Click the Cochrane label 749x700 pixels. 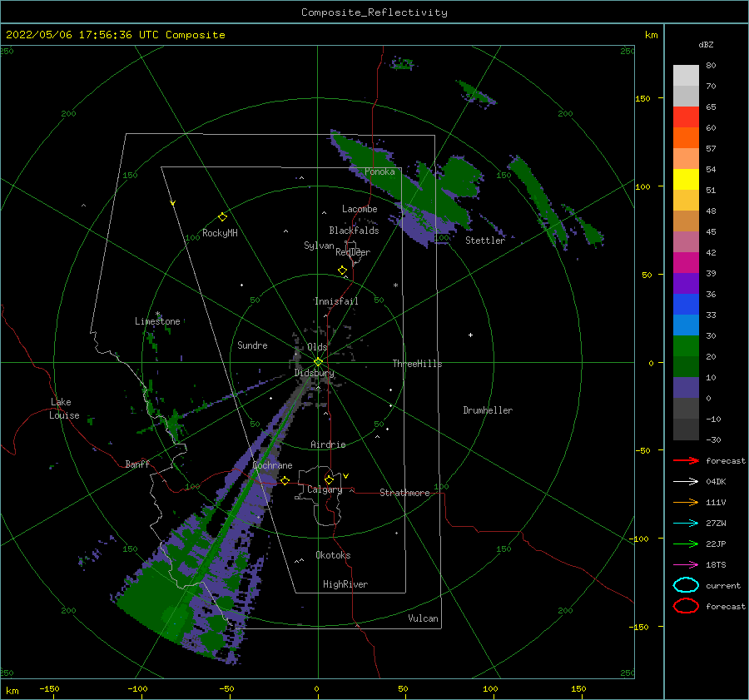click(x=272, y=465)
